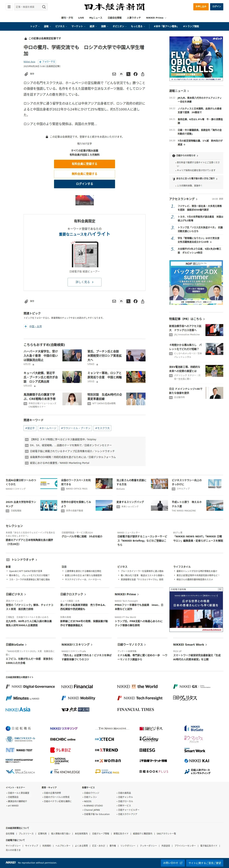Open 日経ヴェリタス logo

[185, 698]
